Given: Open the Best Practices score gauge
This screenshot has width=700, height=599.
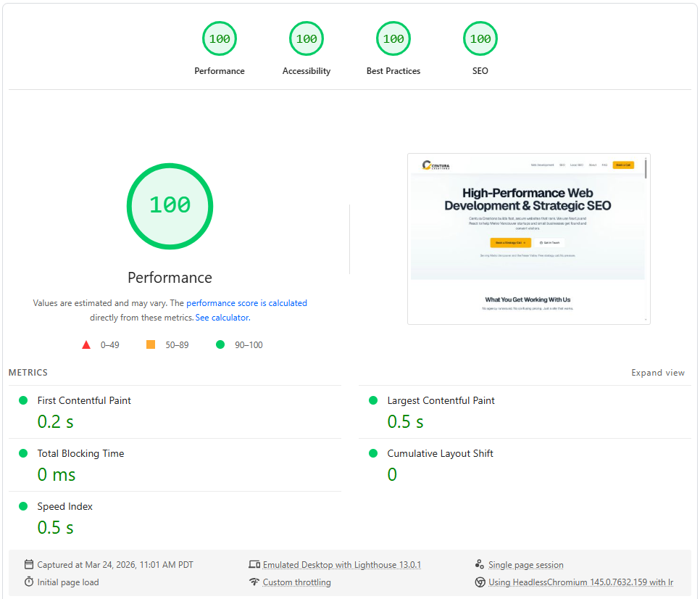Looking at the screenshot, I should (393, 39).
